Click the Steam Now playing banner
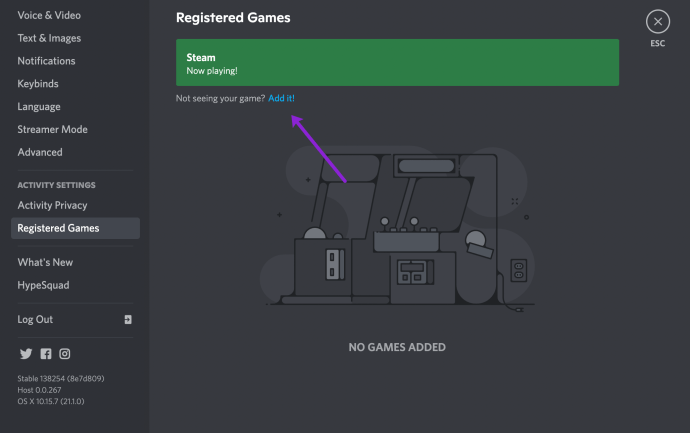690x433 pixels. coord(397,63)
